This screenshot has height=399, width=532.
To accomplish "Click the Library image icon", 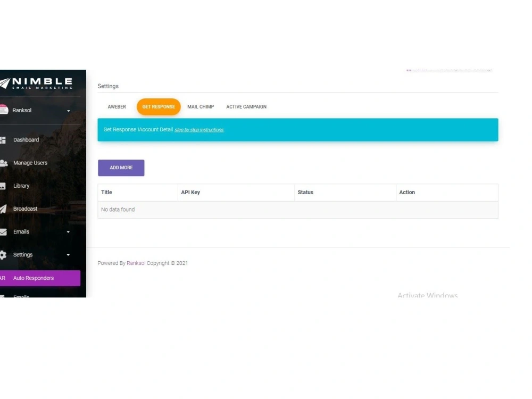I will 3,186.
